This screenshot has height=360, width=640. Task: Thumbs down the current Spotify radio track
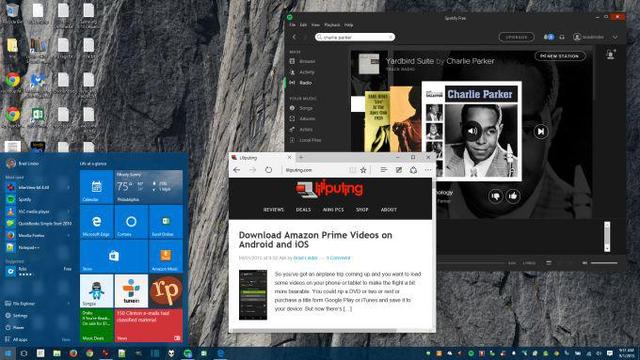tap(496, 196)
